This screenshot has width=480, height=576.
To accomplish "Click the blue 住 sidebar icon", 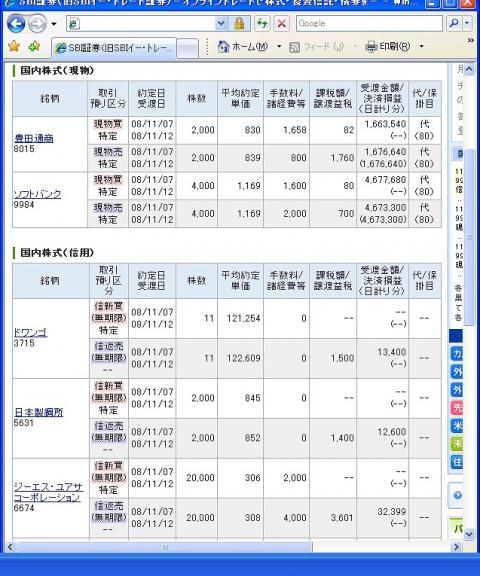I will [x=456, y=462].
